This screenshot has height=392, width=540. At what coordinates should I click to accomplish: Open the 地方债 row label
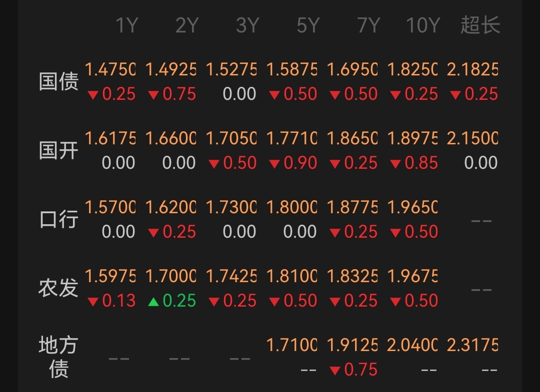[x=58, y=357]
